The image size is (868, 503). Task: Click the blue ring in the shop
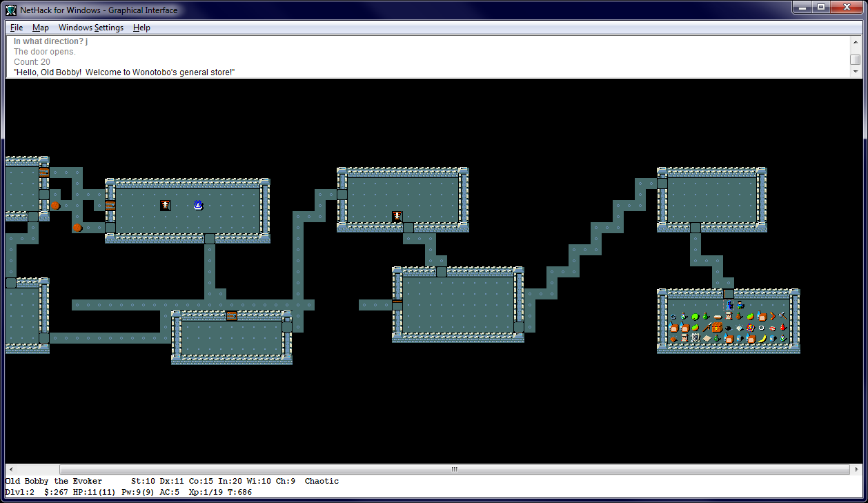pos(673,316)
